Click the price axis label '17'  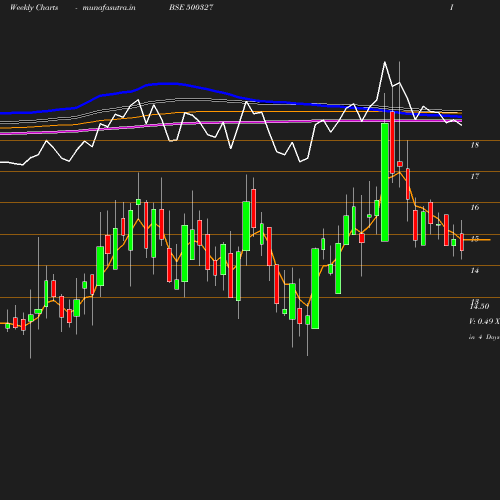(475, 176)
